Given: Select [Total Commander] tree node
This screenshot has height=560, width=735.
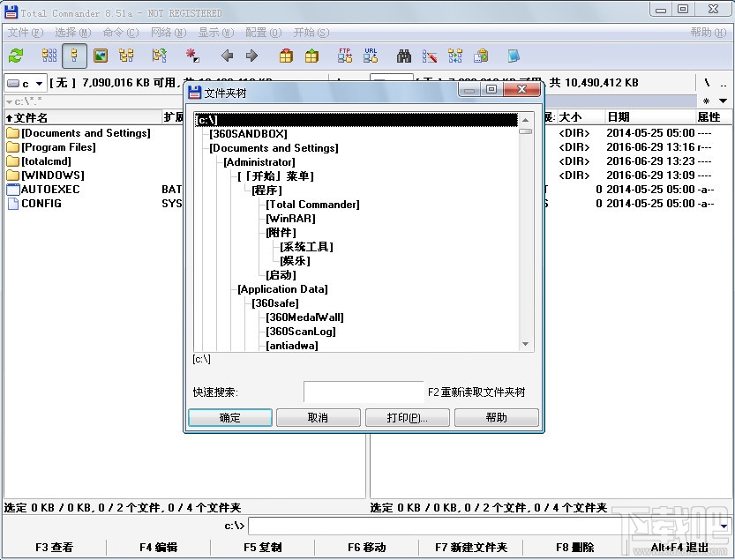Looking at the screenshot, I should [312, 205].
